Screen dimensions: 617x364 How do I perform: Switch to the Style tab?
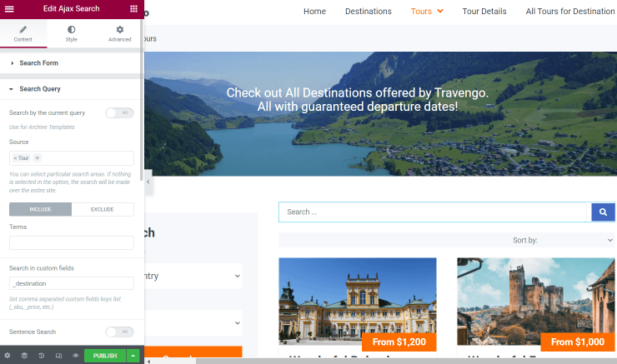coord(71,34)
